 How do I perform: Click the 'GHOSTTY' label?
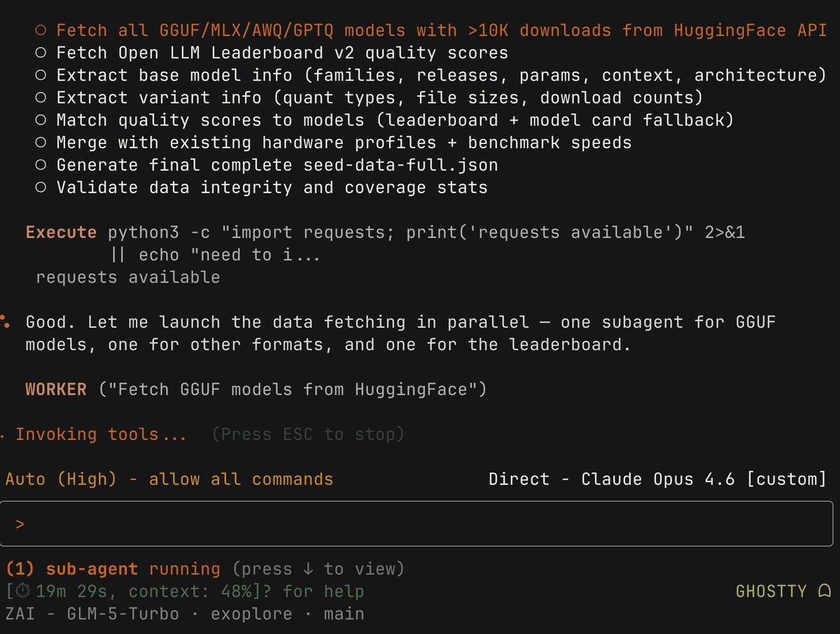click(771, 591)
